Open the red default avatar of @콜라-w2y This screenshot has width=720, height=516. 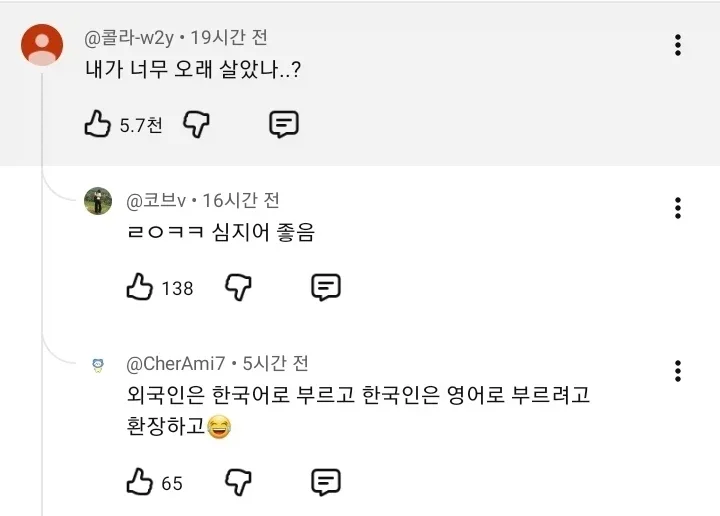[42, 45]
